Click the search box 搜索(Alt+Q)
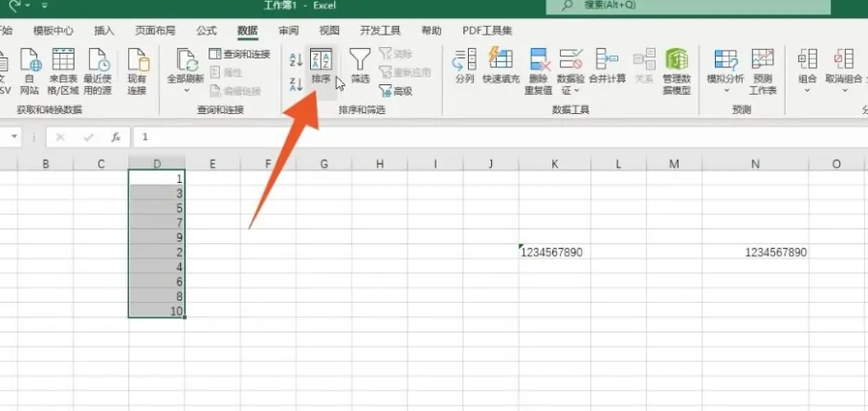868x411 pixels. (688, 6)
